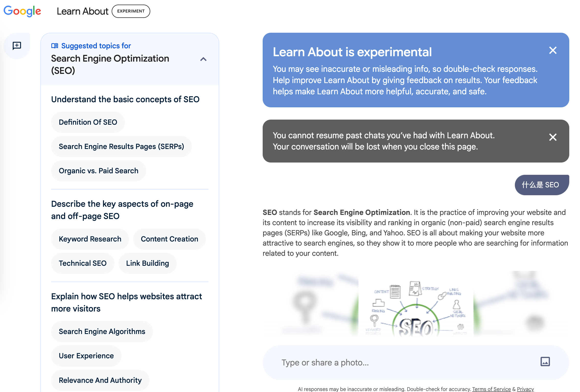Click the blurred right image thumbnail
Viewport: 580px width, 392px height.
click(521, 304)
